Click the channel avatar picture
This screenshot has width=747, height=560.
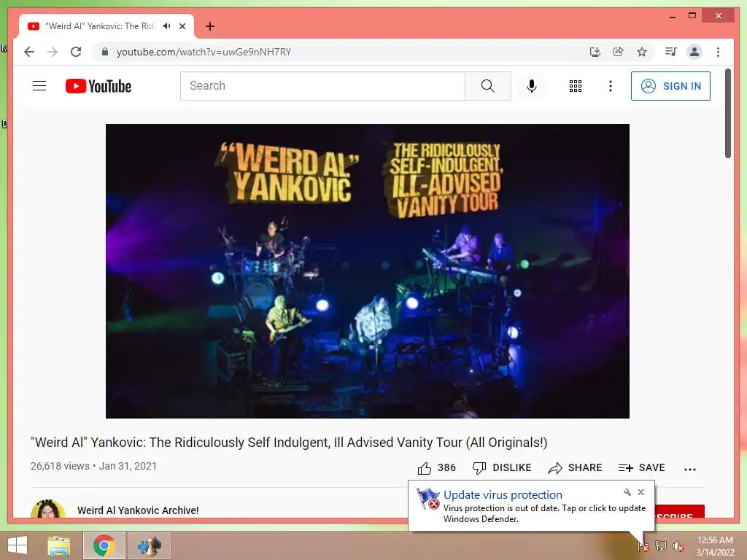[48, 509]
